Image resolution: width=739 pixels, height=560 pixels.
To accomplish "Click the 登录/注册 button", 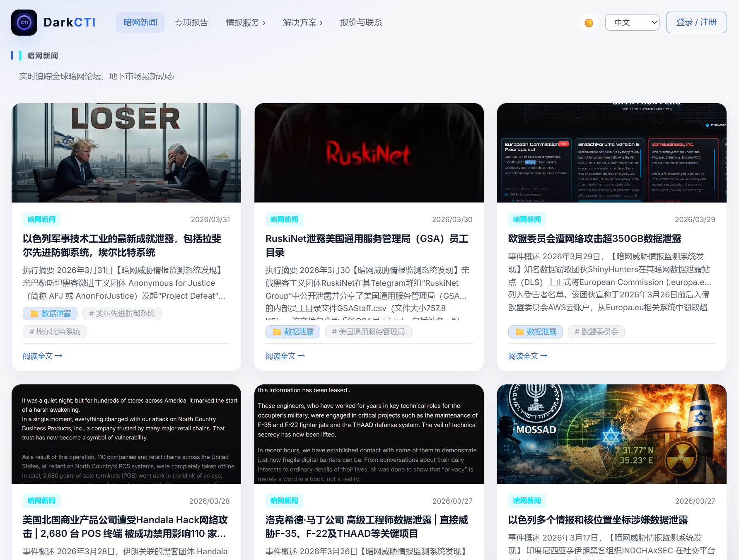I will [696, 22].
